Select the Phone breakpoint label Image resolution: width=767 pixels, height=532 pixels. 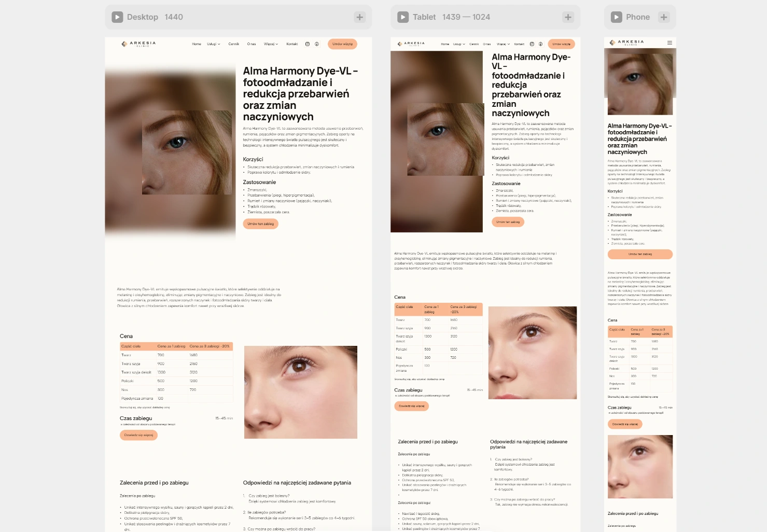click(638, 17)
